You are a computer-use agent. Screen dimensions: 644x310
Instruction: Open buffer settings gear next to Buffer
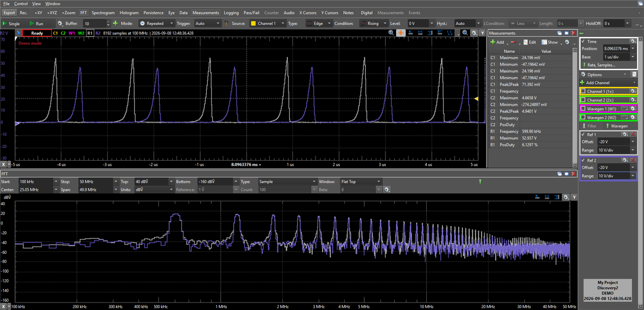(60, 24)
